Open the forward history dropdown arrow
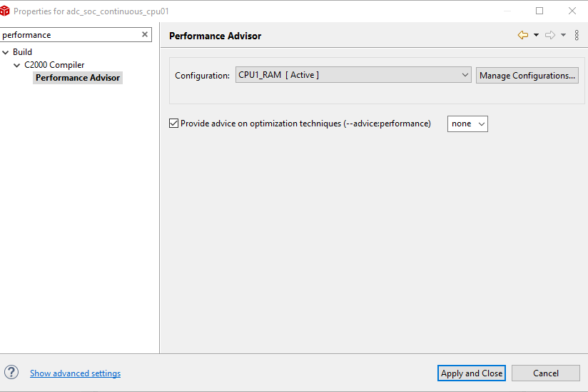 [x=563, y=36]
